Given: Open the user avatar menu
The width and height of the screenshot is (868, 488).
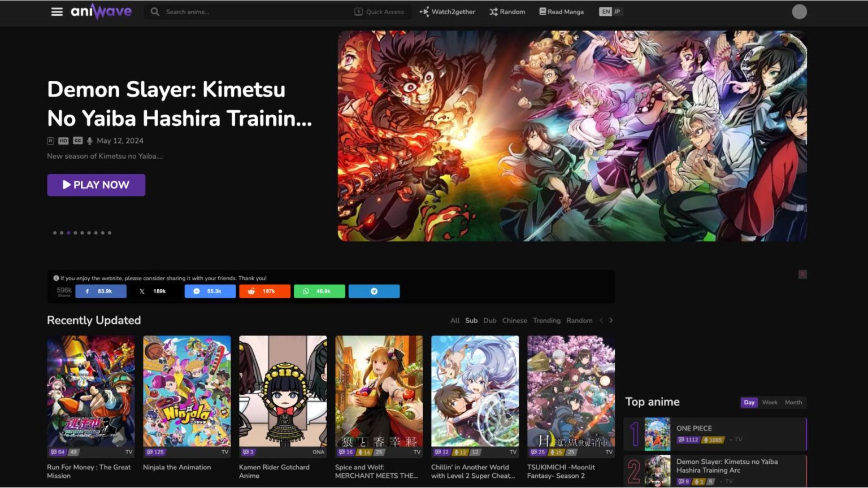Looking at the screenshot, I should 799,11.
